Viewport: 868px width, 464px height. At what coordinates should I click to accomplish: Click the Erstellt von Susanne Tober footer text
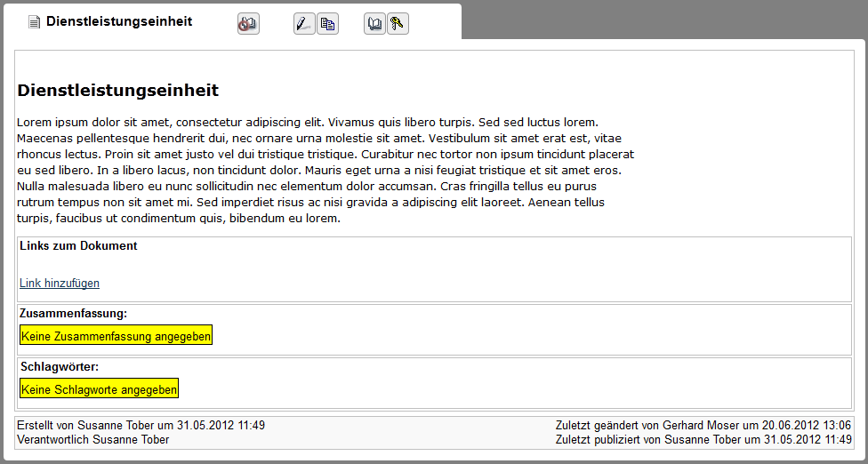coord(141,426)
